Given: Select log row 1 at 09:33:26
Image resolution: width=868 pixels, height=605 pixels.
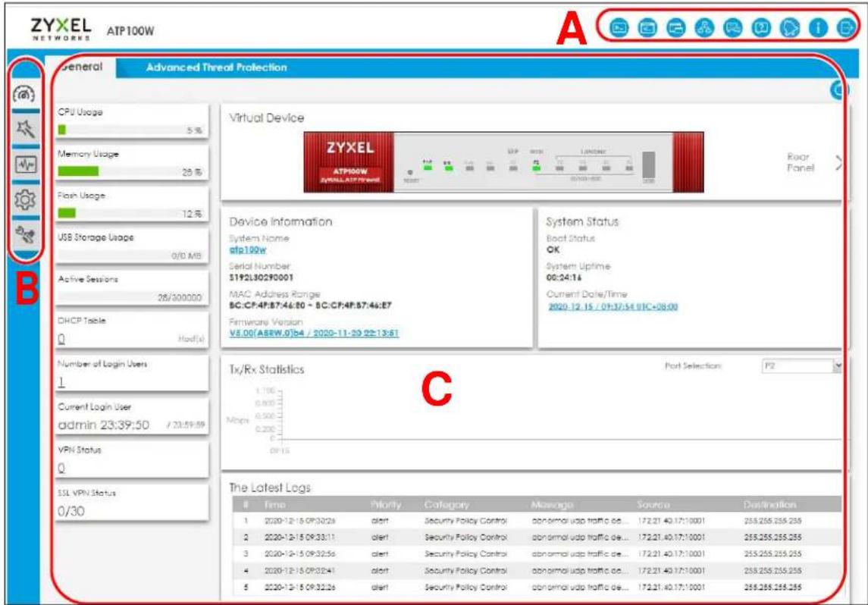Looking at the screenshot, I should (x=537, y=521).
